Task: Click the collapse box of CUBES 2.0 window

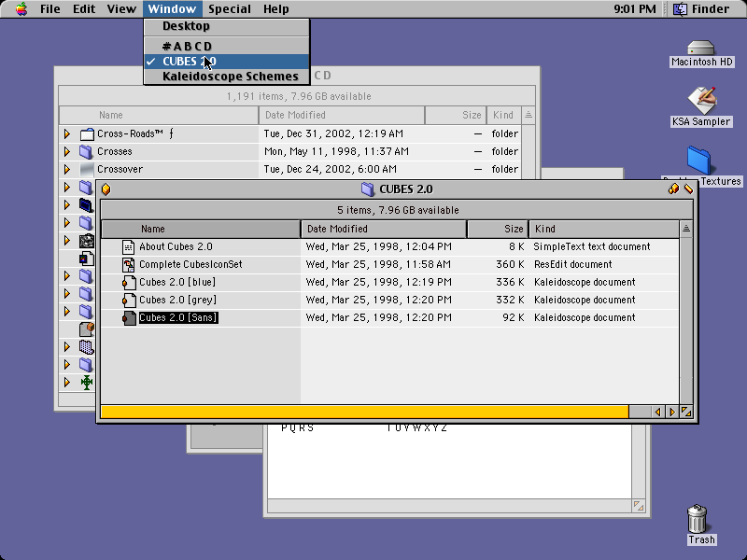Action: 688,189
